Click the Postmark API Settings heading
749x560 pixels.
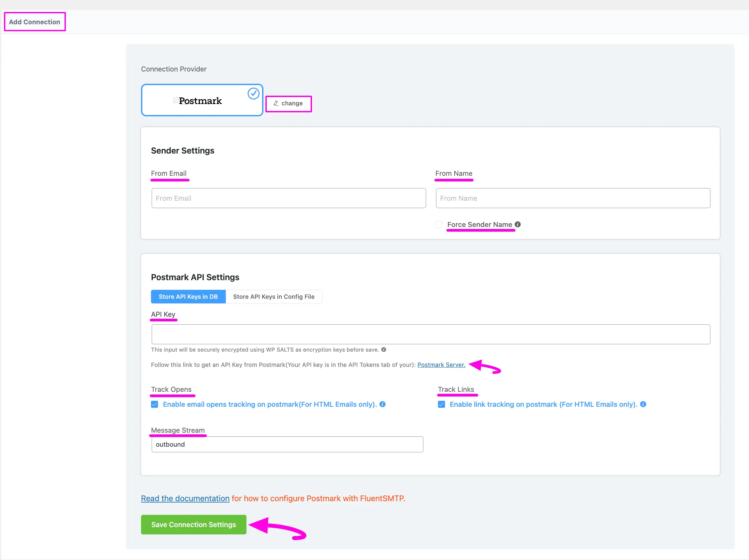click(x=195, y=278)
